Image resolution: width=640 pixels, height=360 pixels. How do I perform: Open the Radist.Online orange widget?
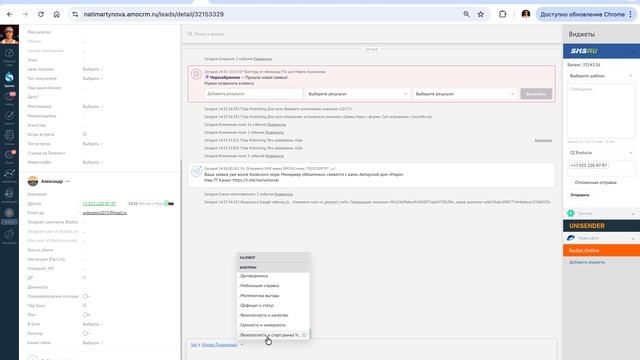[601, 250]
